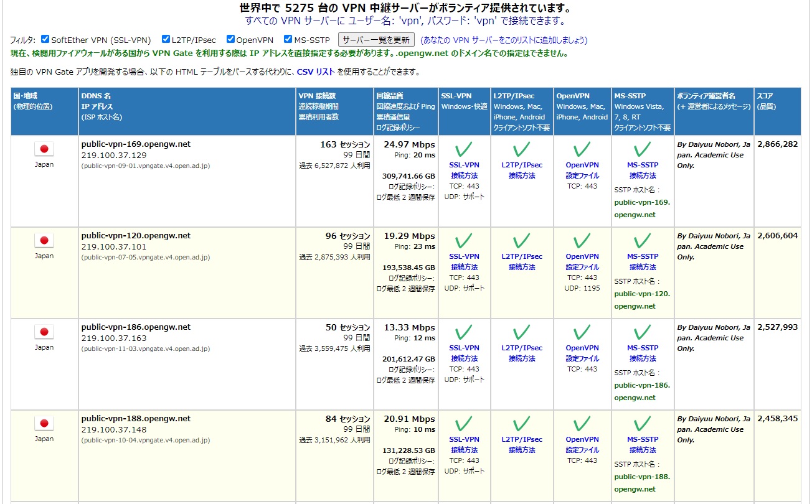
Task: Click OpenVPN green checkmark in public-vpn-186 row
Action: coord(582,332)
